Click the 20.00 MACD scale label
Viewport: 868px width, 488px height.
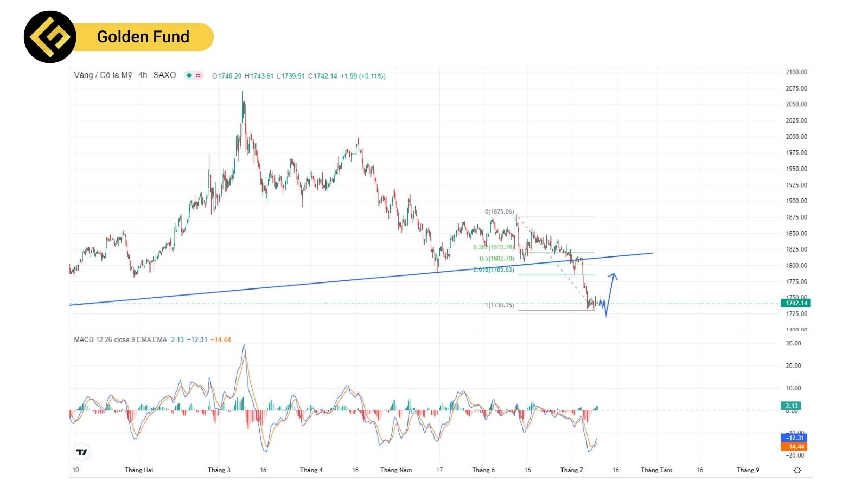(x=793, y=365)
